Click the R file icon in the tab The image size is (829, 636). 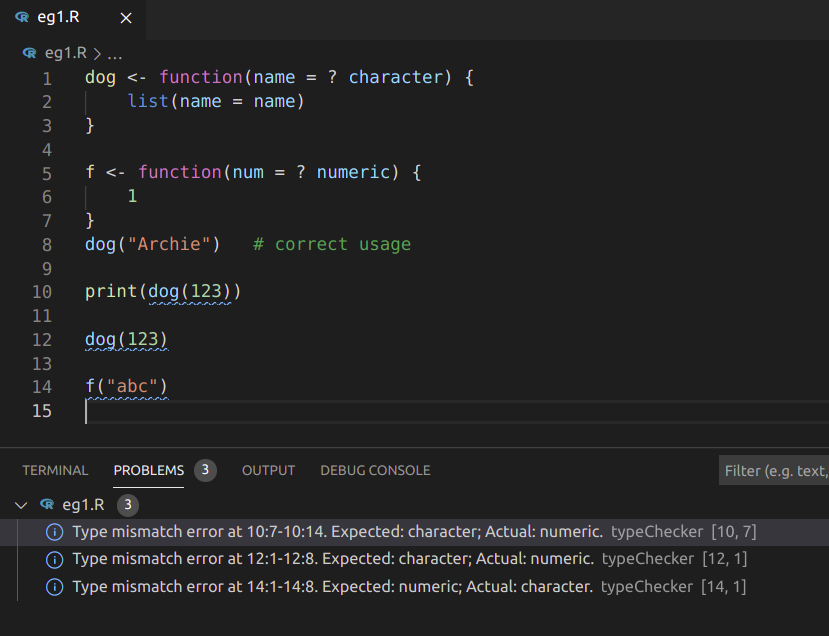pos(22,17)
